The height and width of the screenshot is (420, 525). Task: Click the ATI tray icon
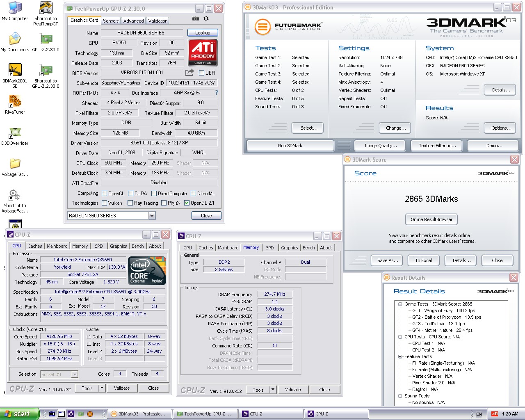click(x=495, y=414)
